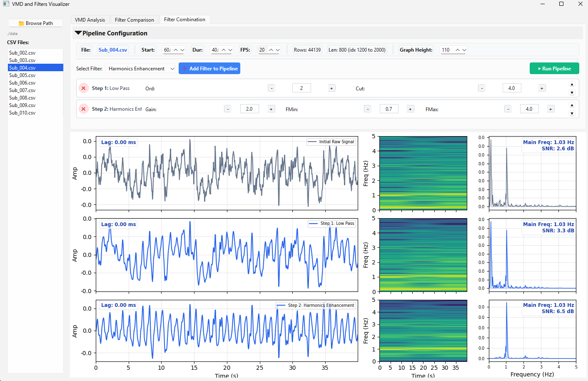Select Sub_006.csv in file list

tap(36, 83)
